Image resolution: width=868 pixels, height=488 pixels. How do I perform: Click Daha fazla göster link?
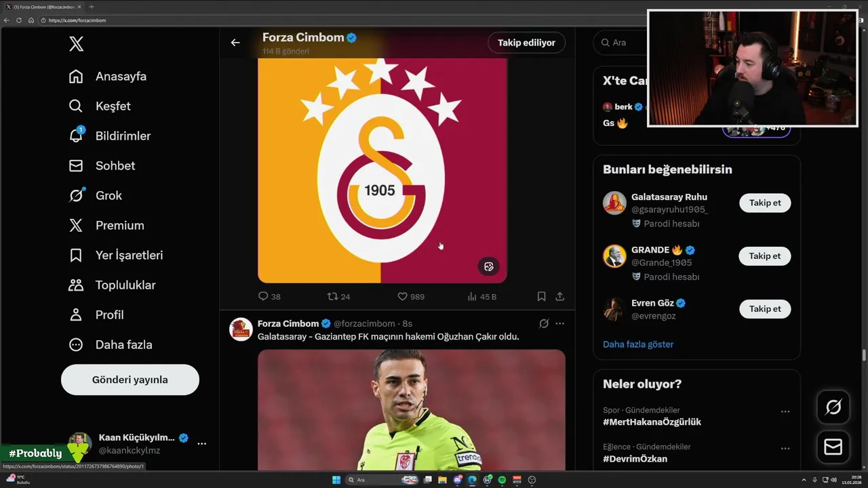point(638,344)
